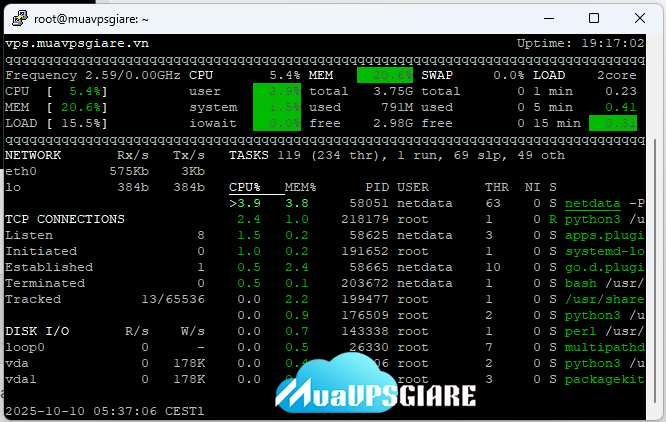Click the timestamp at bottom of terminal
This screenshot has width=666, height=422.
click(105, 411)
